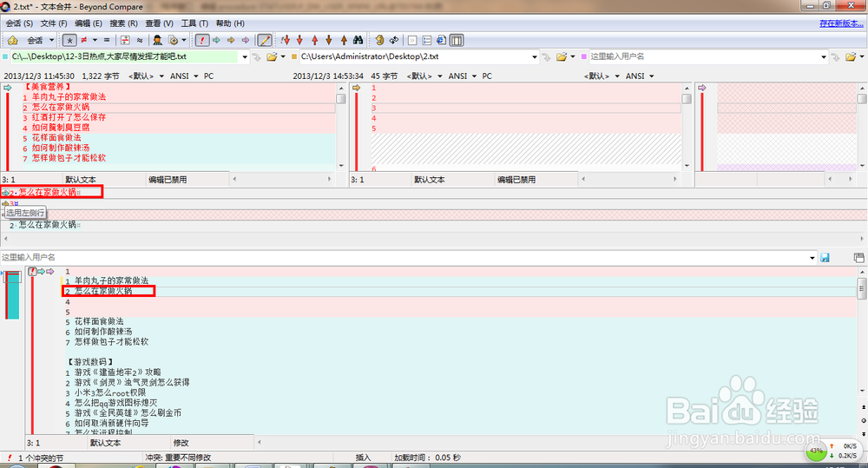The image size is (868, 468).
Task: Click the teal overview thumbnail map
Action: pyautogui.click(x=12, y=294)
